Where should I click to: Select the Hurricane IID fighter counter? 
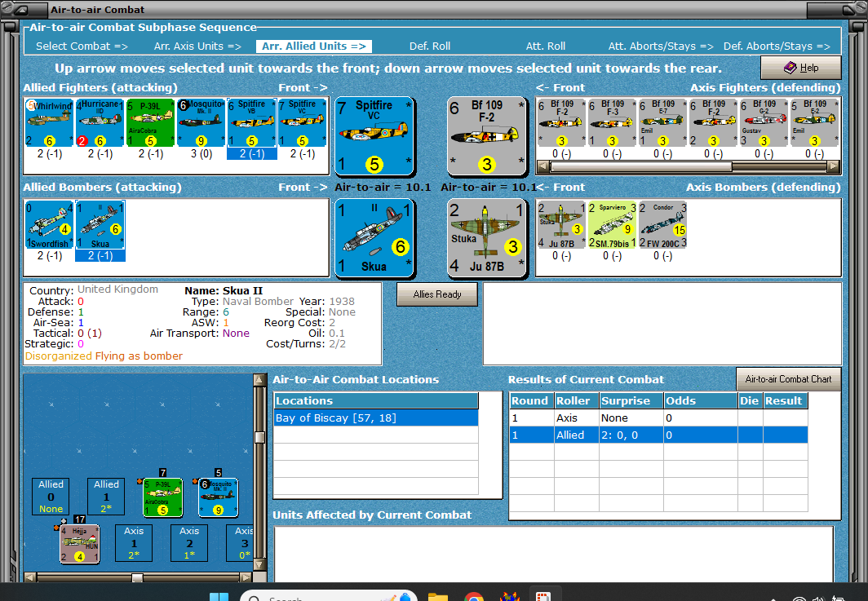coord(100,123)
